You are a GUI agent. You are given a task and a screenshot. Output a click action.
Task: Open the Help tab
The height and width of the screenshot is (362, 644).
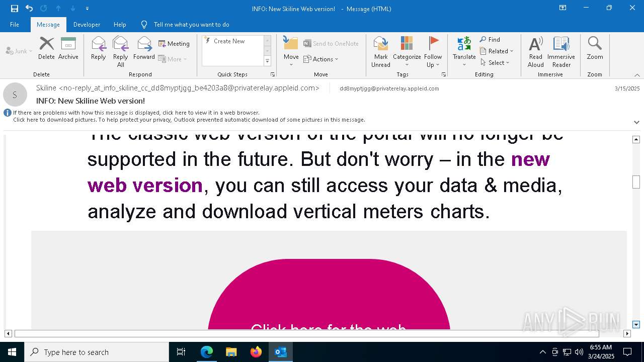click(x=120, y=25)
